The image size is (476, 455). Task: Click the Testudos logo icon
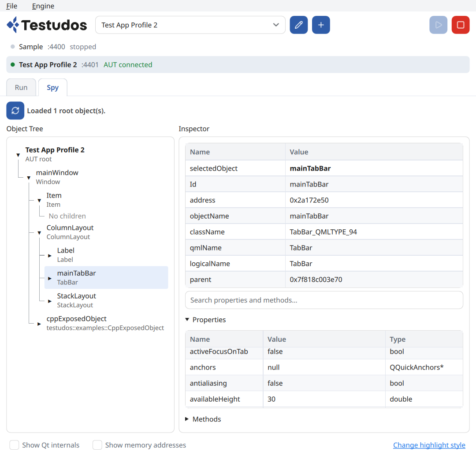tap(13, 25)
